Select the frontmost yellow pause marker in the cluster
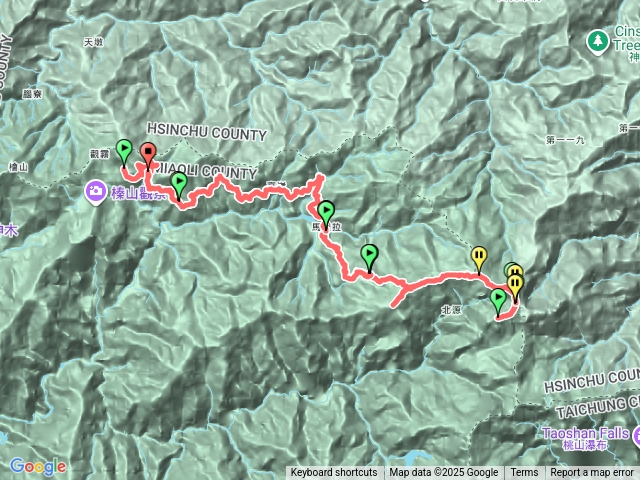Viewport: 640px width, 480px height. point(516,287)
